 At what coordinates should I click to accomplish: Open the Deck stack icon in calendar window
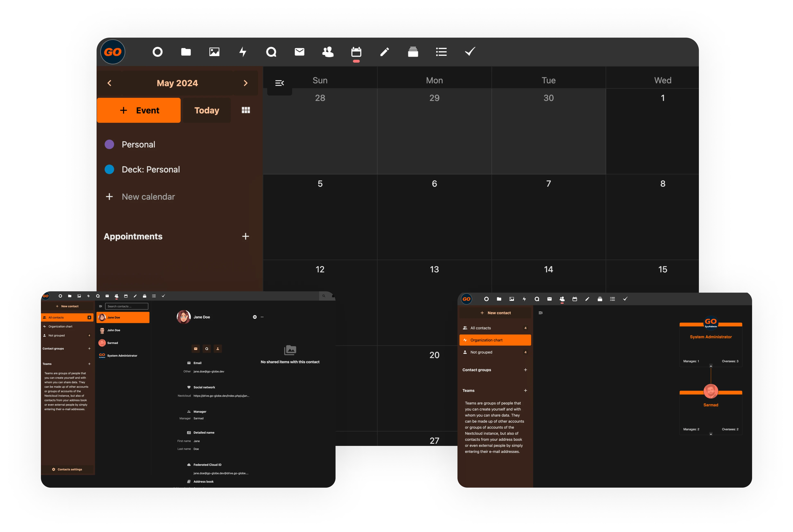click(x=413, y=52)
